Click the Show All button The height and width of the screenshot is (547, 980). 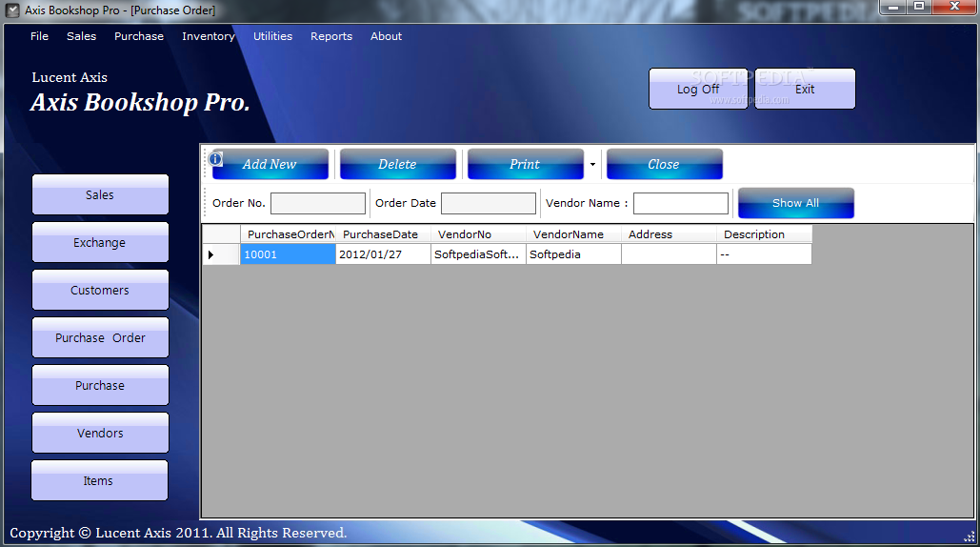pos(795,203)
